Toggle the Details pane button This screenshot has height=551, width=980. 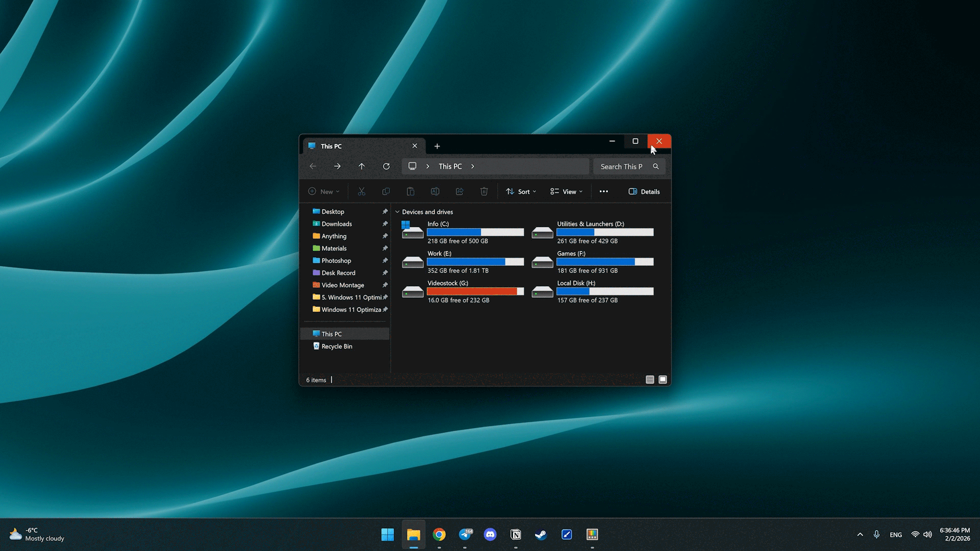644,192
